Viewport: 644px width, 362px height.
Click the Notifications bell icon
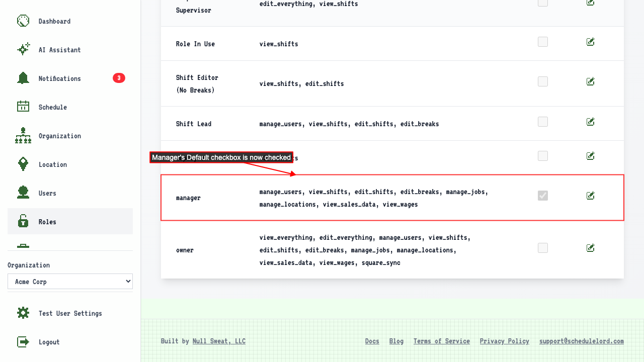tap(23, 78)
